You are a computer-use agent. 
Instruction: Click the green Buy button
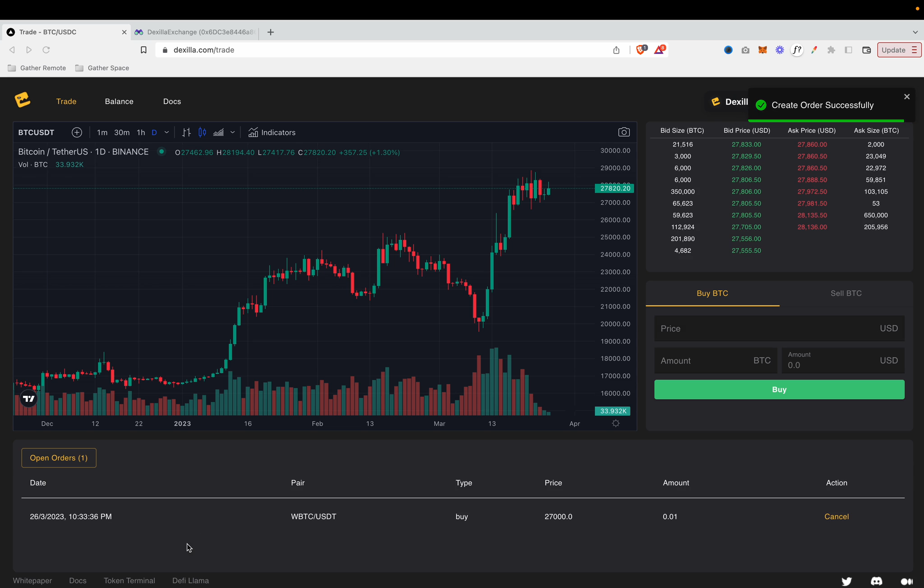779,389
